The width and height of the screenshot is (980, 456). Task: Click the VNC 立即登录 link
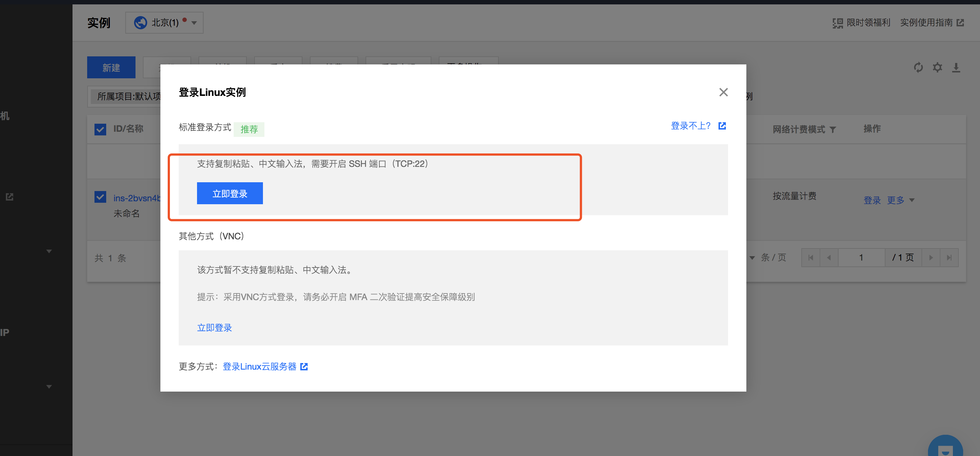[214, 328]
